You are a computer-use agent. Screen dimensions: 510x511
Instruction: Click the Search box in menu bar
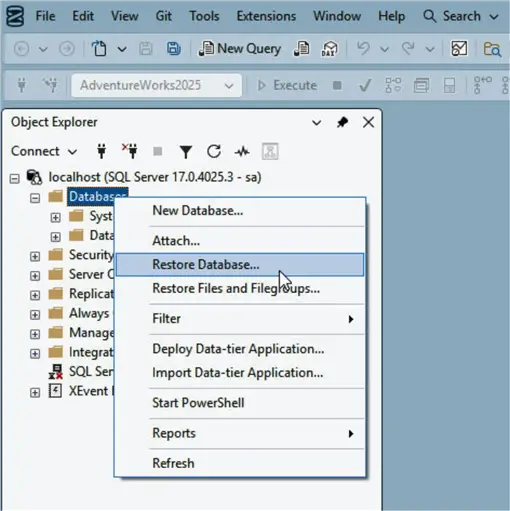[461, 16]
